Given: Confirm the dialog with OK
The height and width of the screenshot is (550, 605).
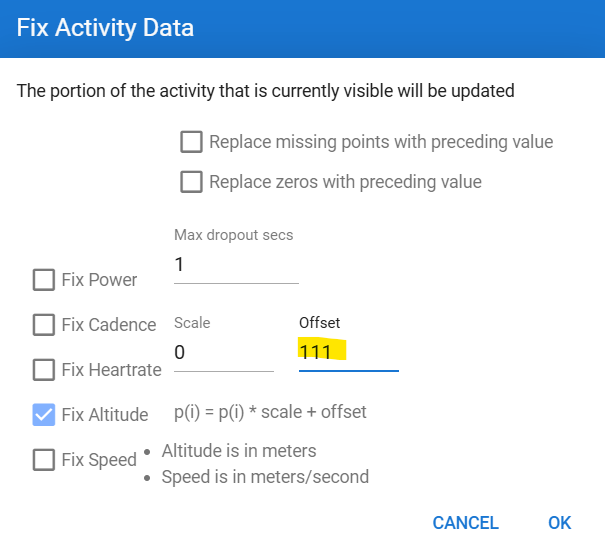Looking at the screenshot, I should [x=559, y=523].
